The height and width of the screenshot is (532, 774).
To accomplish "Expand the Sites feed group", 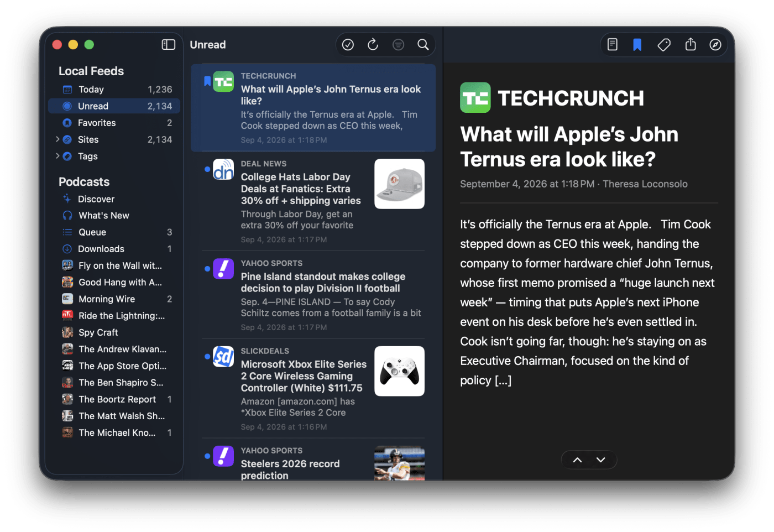I will tap(57, 139).
